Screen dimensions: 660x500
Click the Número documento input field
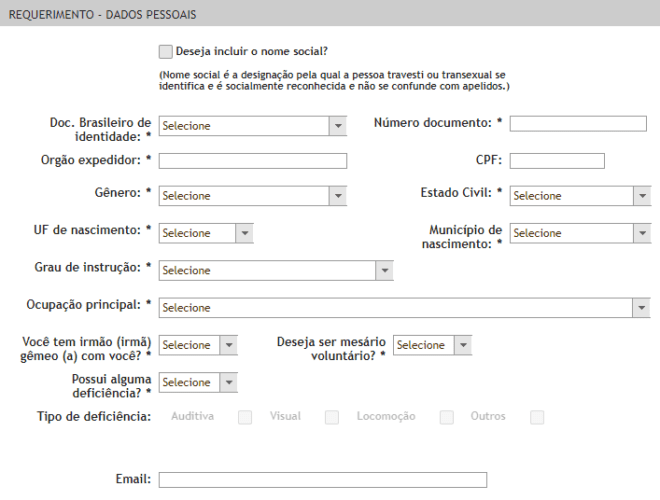point(578,123)
